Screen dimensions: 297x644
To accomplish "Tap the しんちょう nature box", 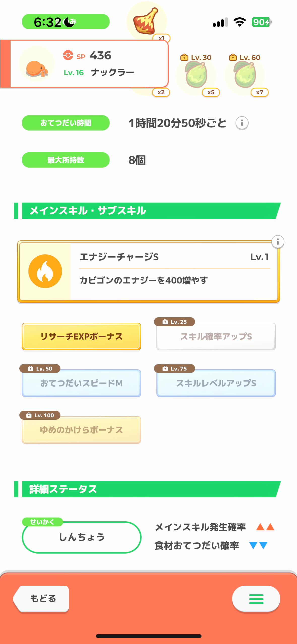I will 82,537.
